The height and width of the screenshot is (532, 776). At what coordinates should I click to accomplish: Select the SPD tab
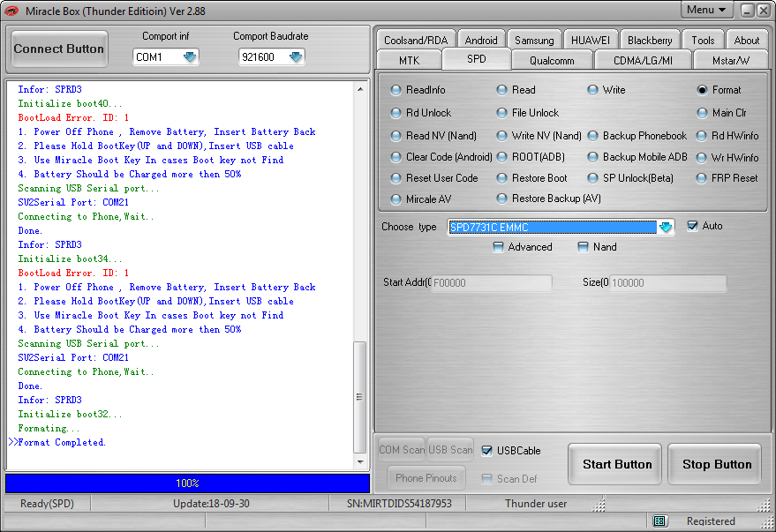(x=476, y=59)
